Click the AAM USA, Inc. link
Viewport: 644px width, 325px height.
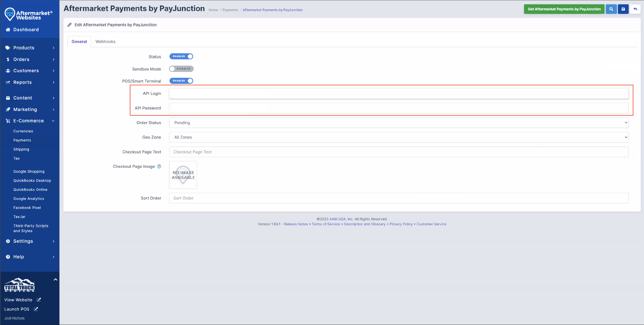point(341,219)
